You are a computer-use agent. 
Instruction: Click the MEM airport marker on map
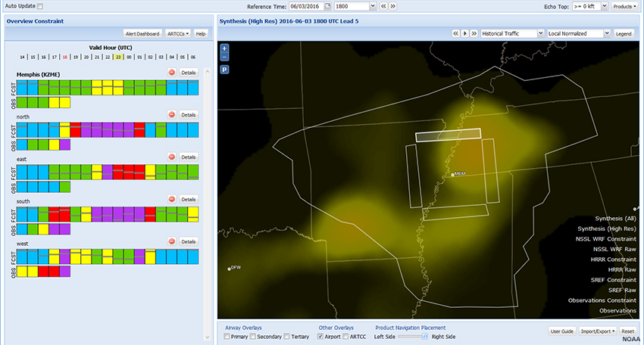click(452, 175)
